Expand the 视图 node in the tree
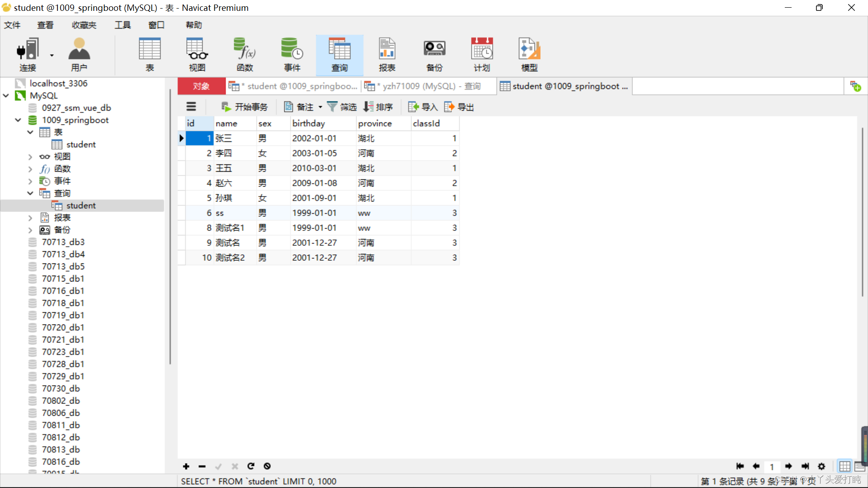Viewport: 868px width, 488px height. 30,156
